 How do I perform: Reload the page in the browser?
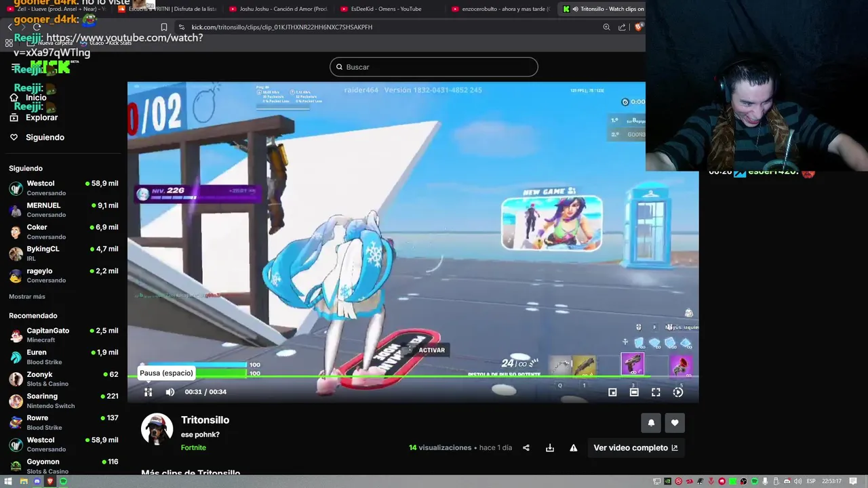[37, 27]
